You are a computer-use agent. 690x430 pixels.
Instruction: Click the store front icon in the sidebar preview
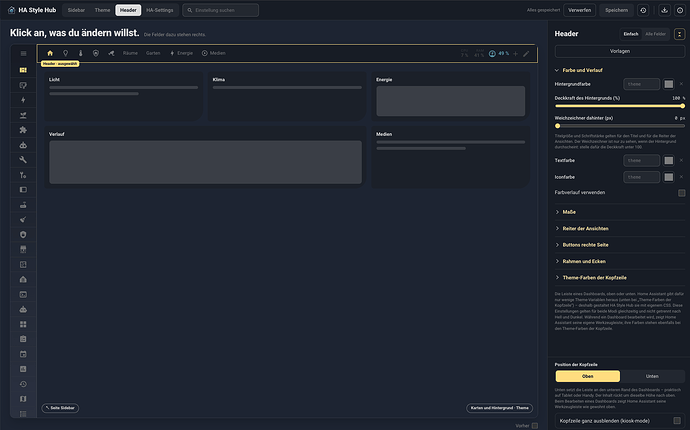coord(23,250)
